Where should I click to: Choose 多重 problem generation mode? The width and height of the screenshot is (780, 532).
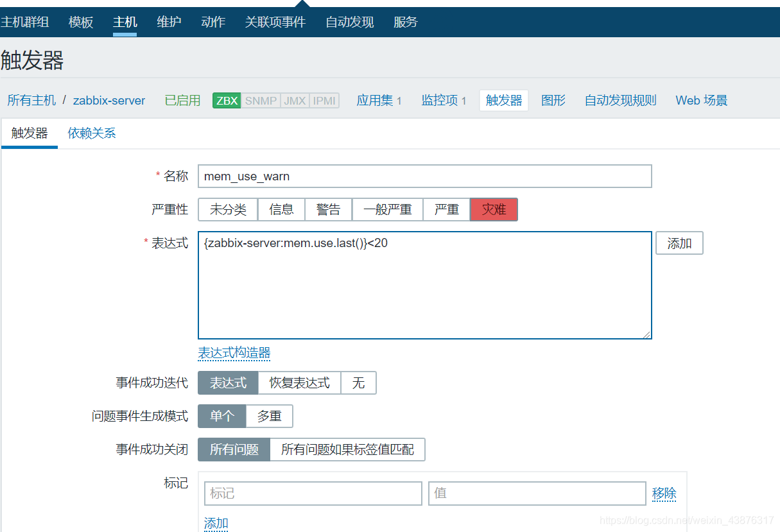coord(270,416)
